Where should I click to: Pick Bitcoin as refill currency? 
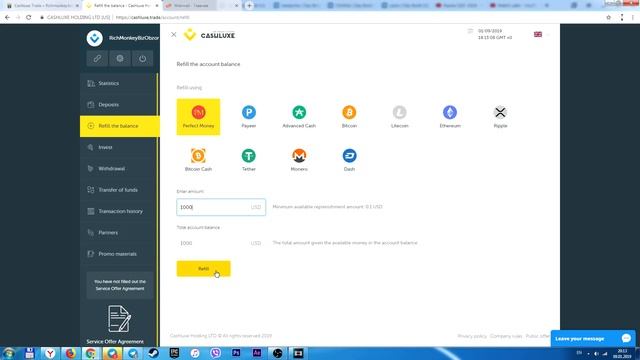click(349, 117)
